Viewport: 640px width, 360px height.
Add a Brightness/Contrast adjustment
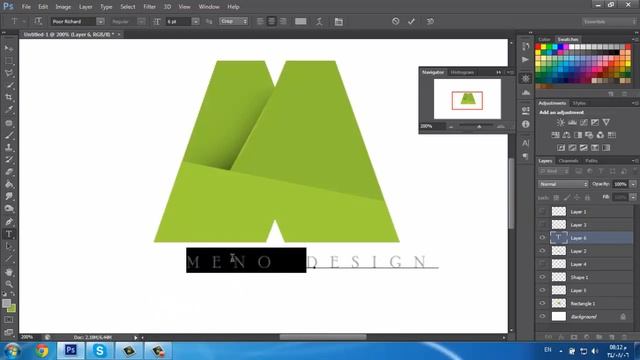[x=561, y=122]
